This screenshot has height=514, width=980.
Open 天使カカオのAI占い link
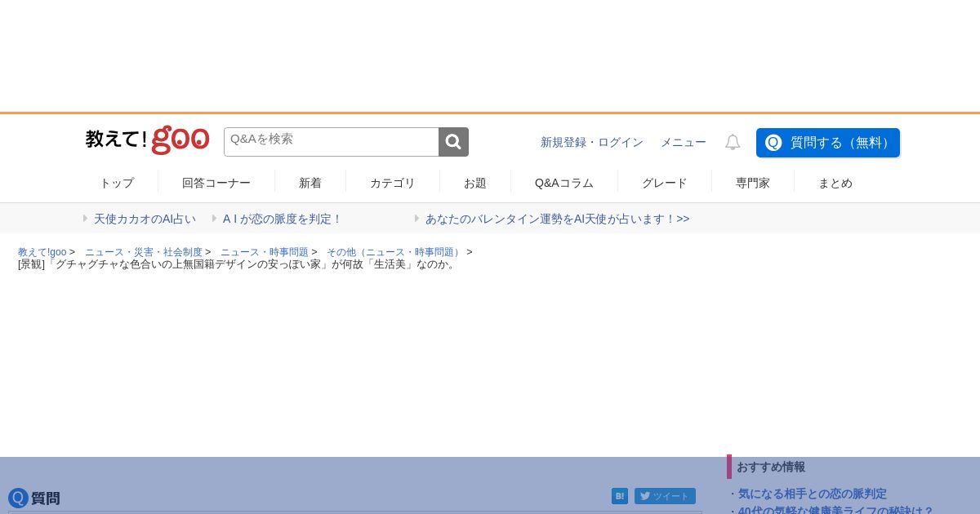(x=145, y=219)
